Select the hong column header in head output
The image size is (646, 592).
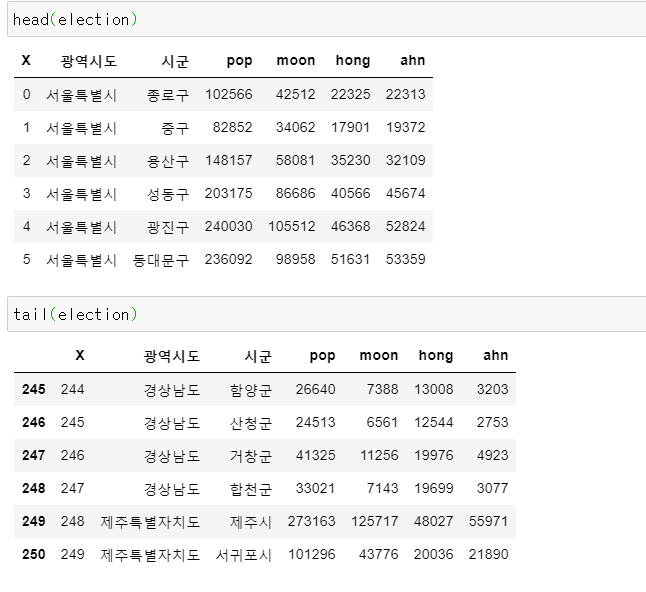click(353, 61)
